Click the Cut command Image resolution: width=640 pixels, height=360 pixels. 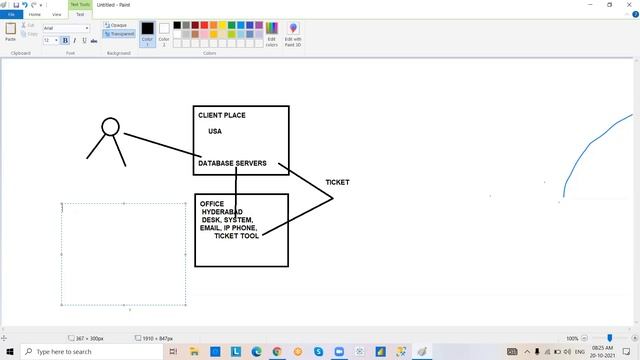28,25
